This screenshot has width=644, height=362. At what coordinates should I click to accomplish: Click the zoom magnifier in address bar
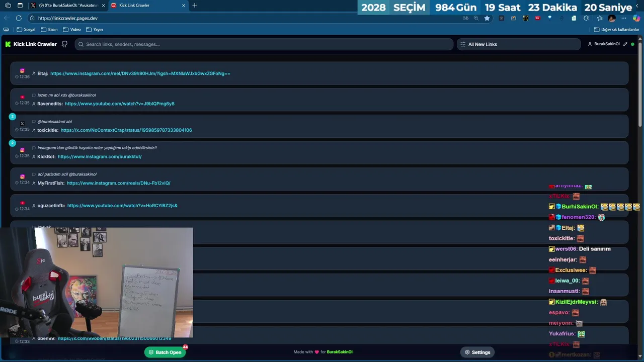476,18
